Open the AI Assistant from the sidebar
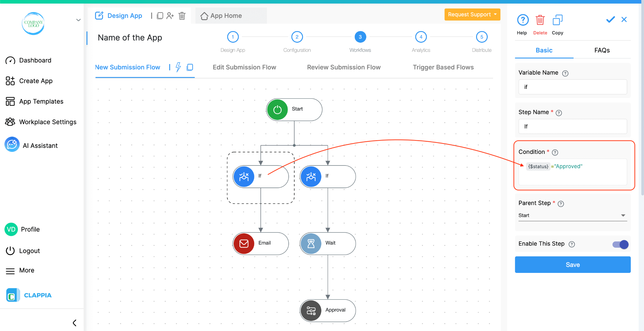The image size is (644, 331). 40,145
